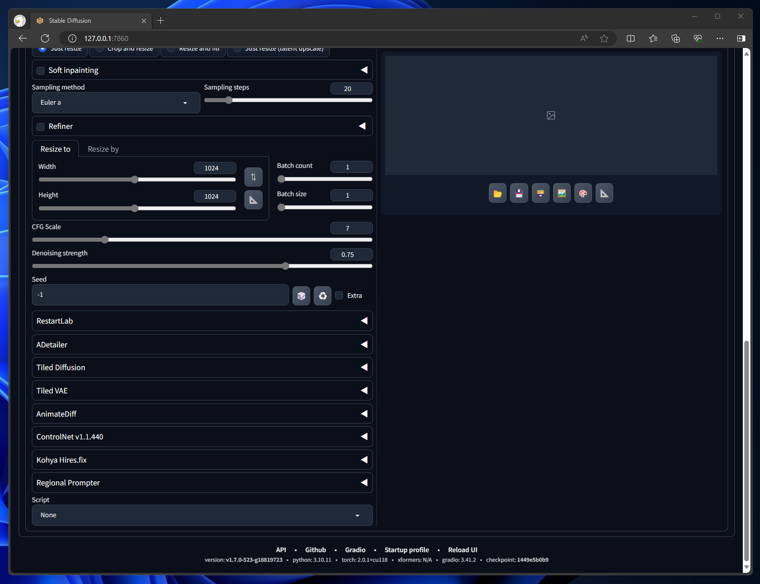Switch to the Resize by tab
Image resolution: width=760 pixels, height=584 pixels.
103,149
